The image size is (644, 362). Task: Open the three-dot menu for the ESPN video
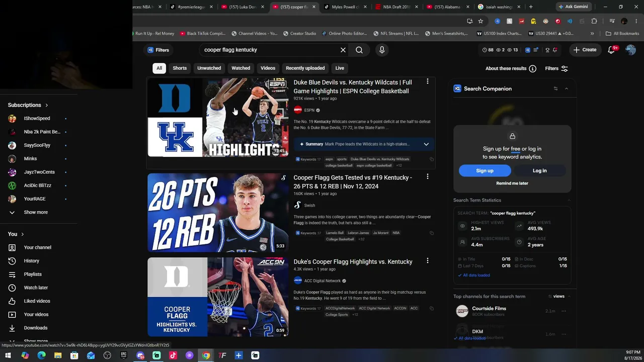(x=428, y=81)
